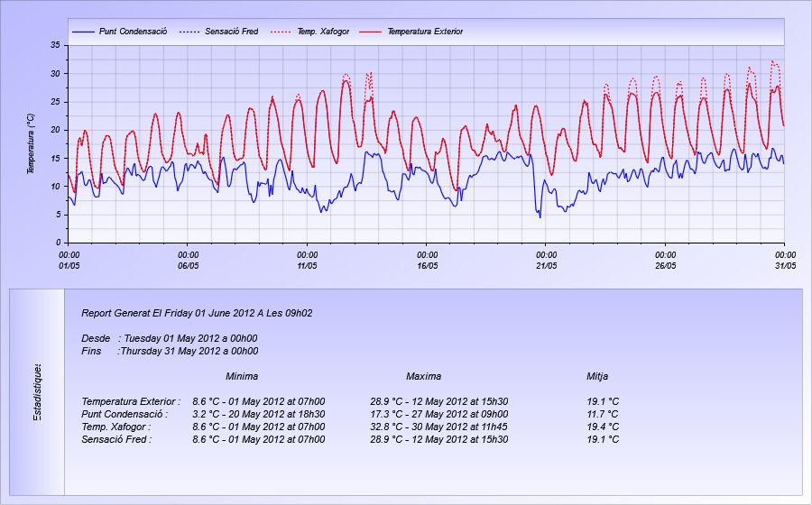Click the Punt Condensació legend label
This screenshot has width=812, height=505.
pos(133,32)
